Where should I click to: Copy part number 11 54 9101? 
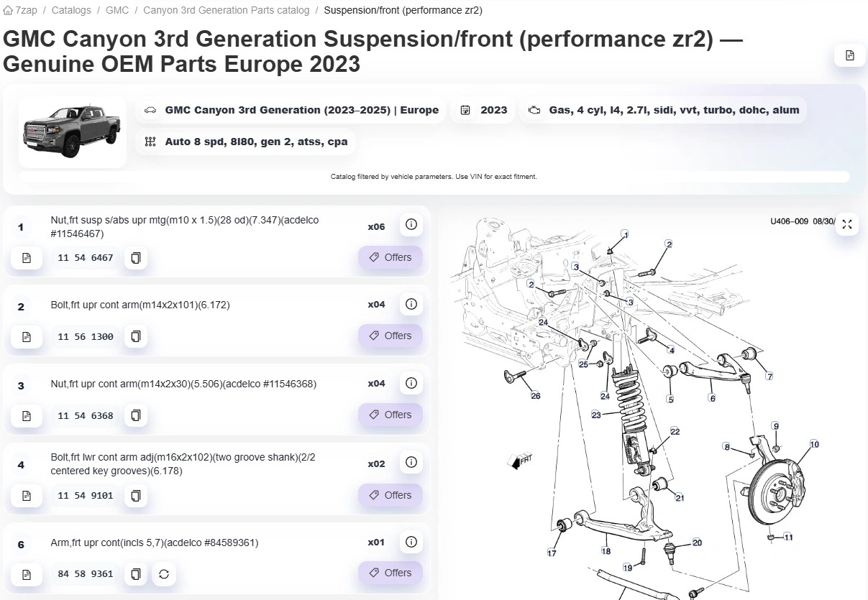(135, 495)
